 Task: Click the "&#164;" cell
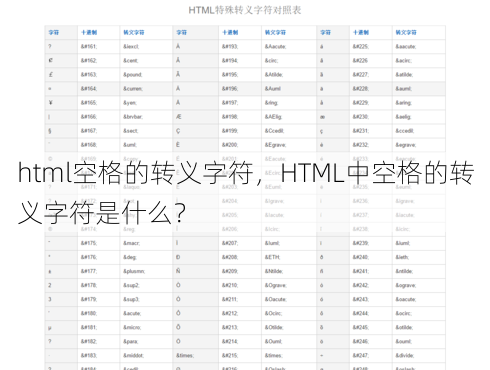[99, 89]
